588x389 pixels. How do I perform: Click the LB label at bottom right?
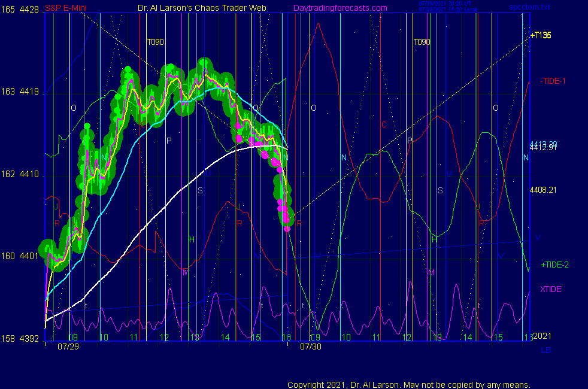pyautogui.click(x=545, y=350)
